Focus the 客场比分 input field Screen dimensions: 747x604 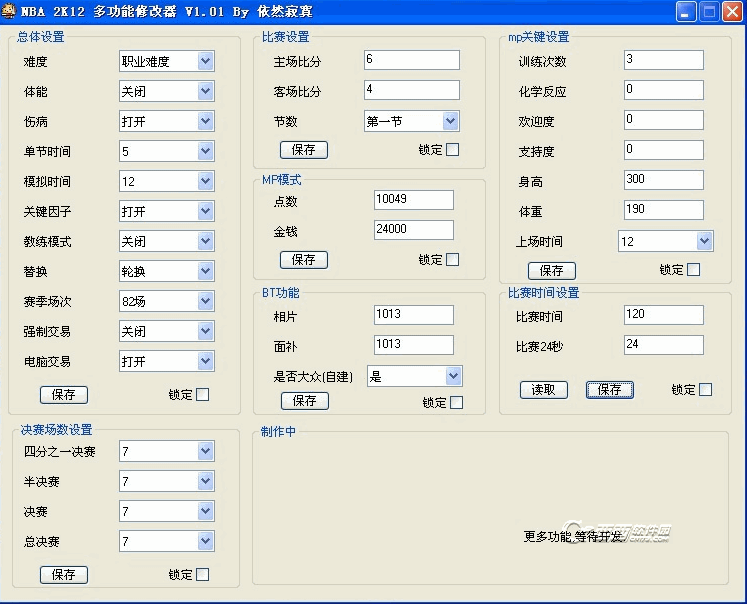(x=412, y=90)
